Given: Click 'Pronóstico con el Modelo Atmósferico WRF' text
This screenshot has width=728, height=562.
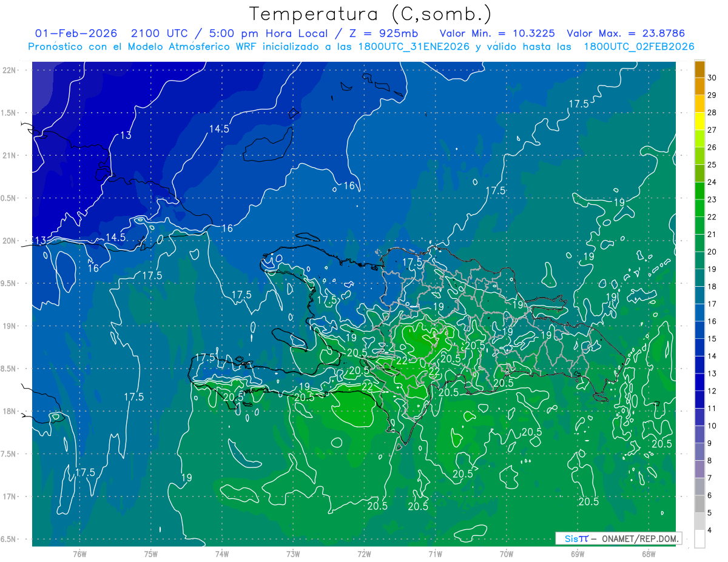Looking at the screenshot, I should (x=144, y=47).
